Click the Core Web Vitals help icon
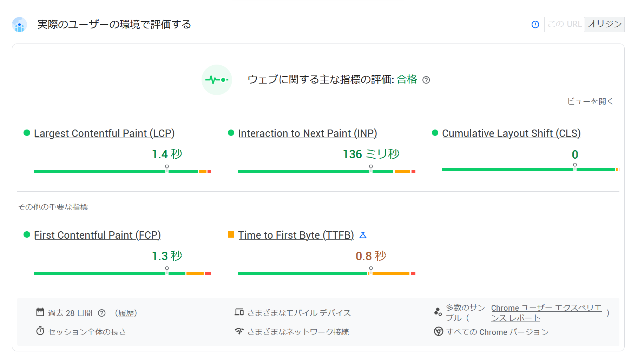This screenshot has width=638, height=364. click(x=426, y=80)
